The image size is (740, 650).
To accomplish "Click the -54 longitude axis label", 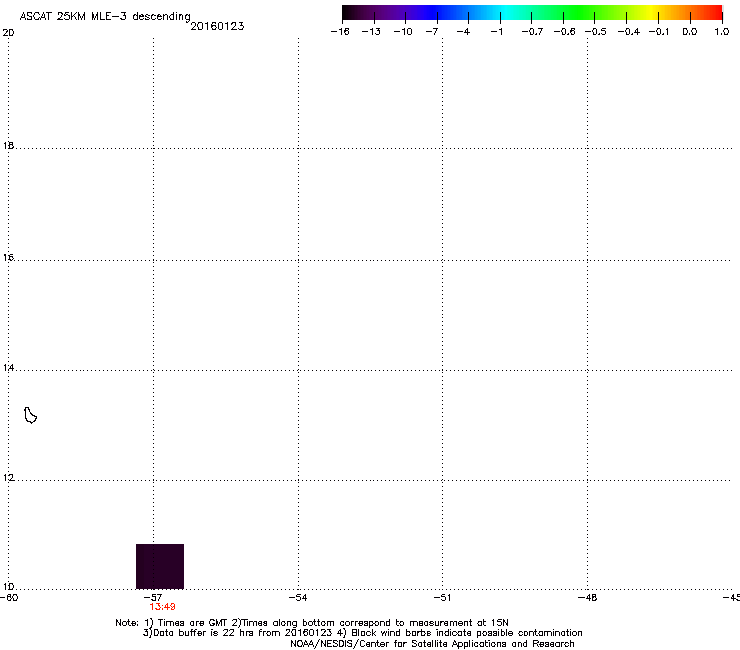I will pos(298,598).
